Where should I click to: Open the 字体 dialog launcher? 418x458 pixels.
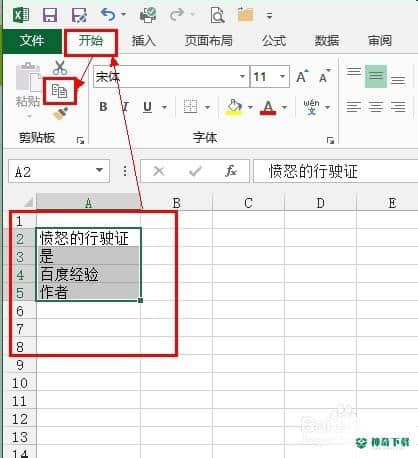pyautogui.click(x=330, y=141)
